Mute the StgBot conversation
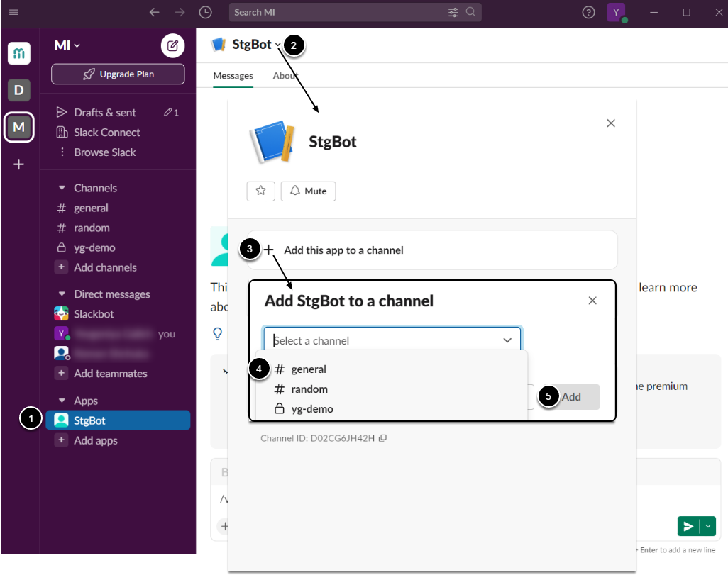 308,191
